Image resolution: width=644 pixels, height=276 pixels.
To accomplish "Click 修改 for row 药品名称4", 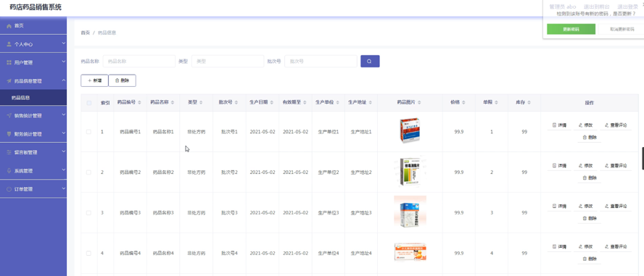I will 585,246.
